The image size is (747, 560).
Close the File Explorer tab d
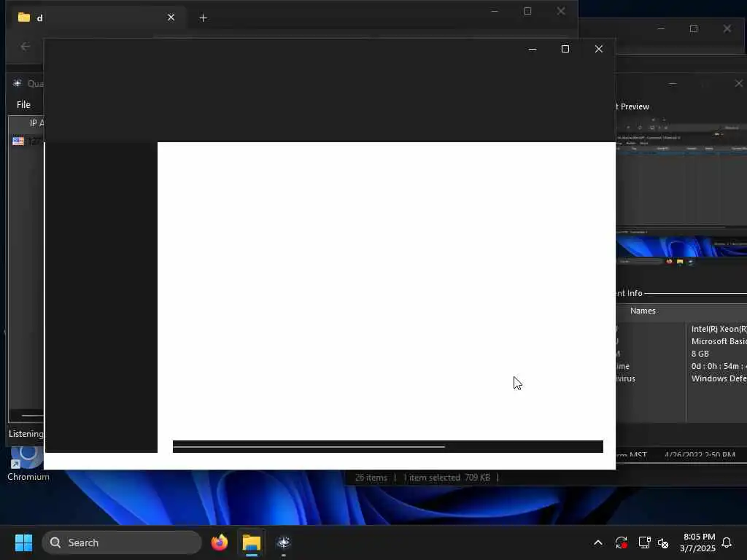pos(171,17)
